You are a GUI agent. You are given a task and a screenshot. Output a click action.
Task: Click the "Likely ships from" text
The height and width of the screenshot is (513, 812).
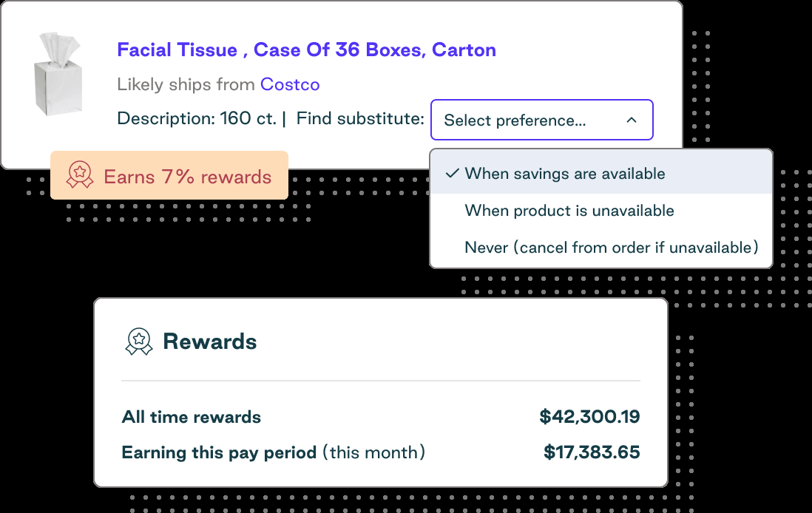coord(186,84)
